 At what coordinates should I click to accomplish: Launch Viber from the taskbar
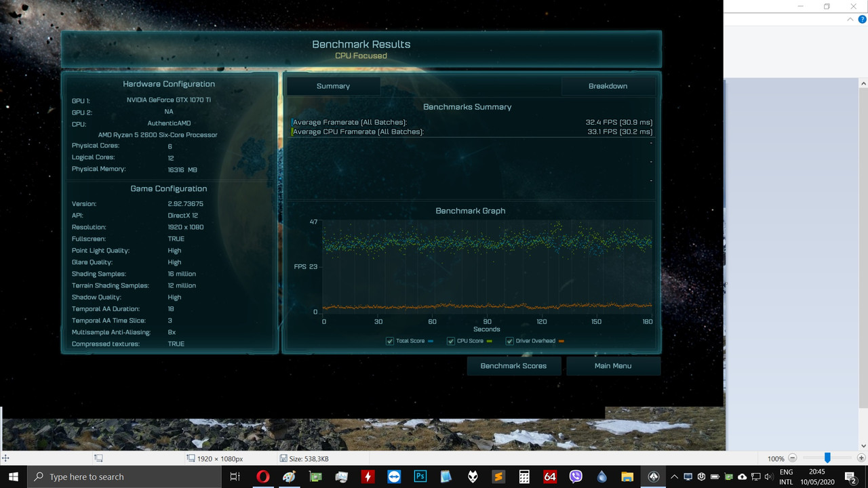[576, 476]
